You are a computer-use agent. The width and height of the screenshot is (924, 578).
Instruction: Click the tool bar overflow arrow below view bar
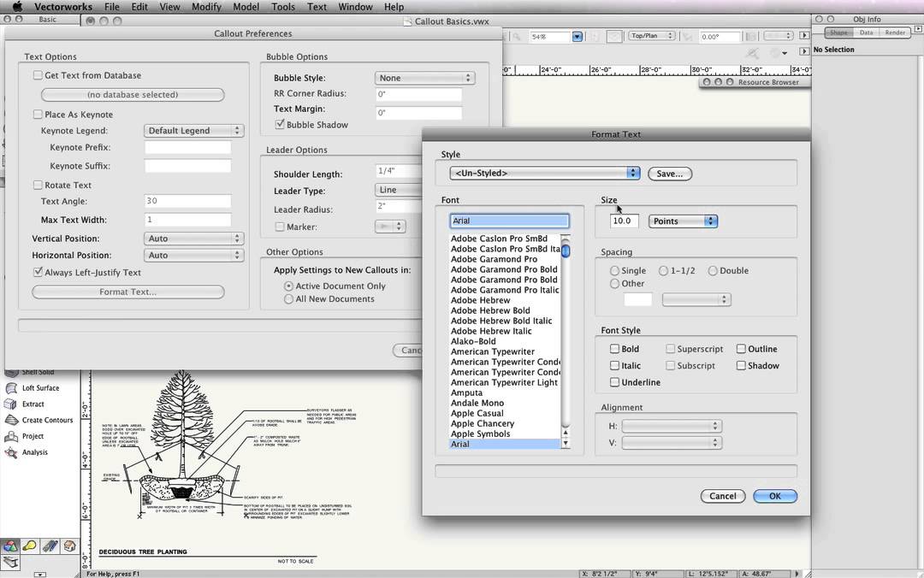click(804, 52)
